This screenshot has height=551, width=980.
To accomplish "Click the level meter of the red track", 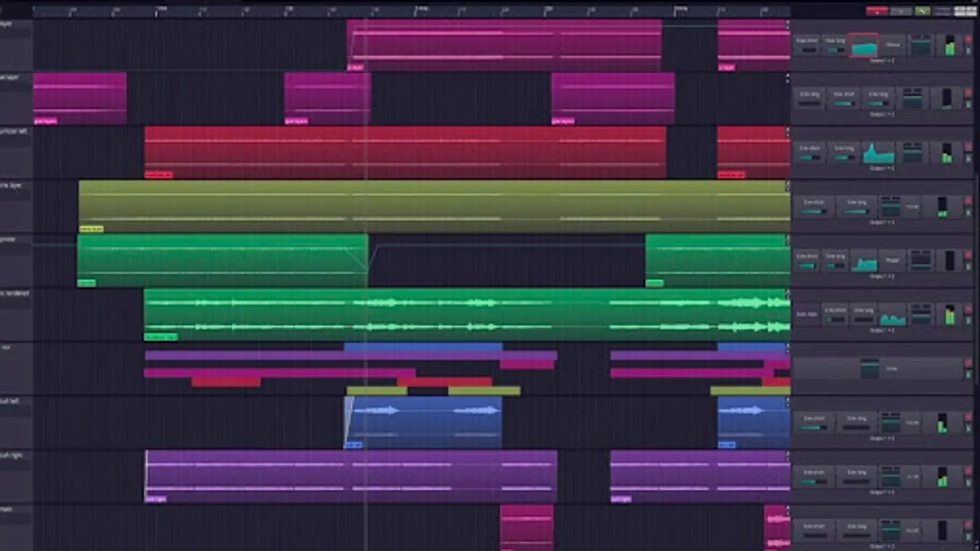I will click(947, 153).
